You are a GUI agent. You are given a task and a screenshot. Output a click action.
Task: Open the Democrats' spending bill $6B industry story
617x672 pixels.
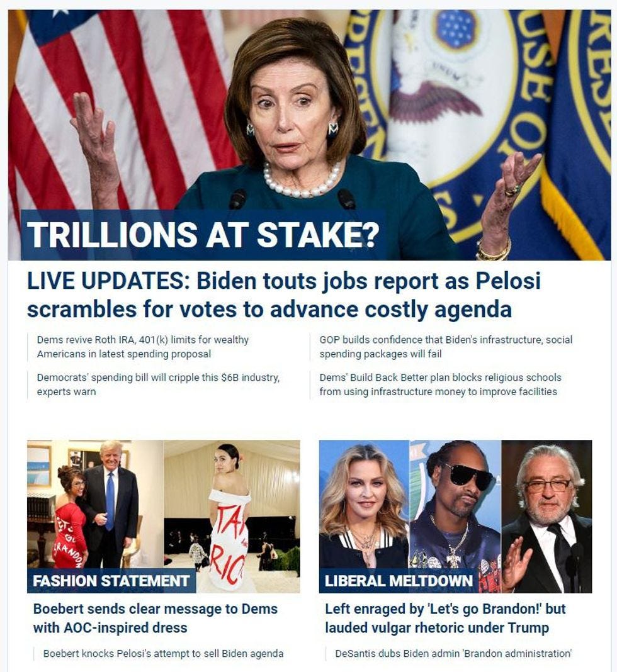point(158,384)
